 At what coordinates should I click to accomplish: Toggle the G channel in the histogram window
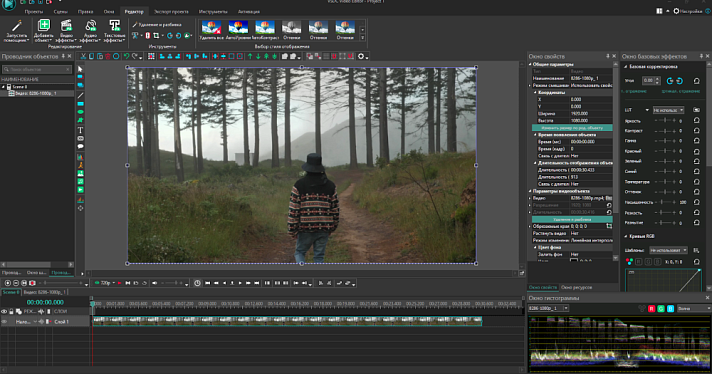[x=661, y=308]
